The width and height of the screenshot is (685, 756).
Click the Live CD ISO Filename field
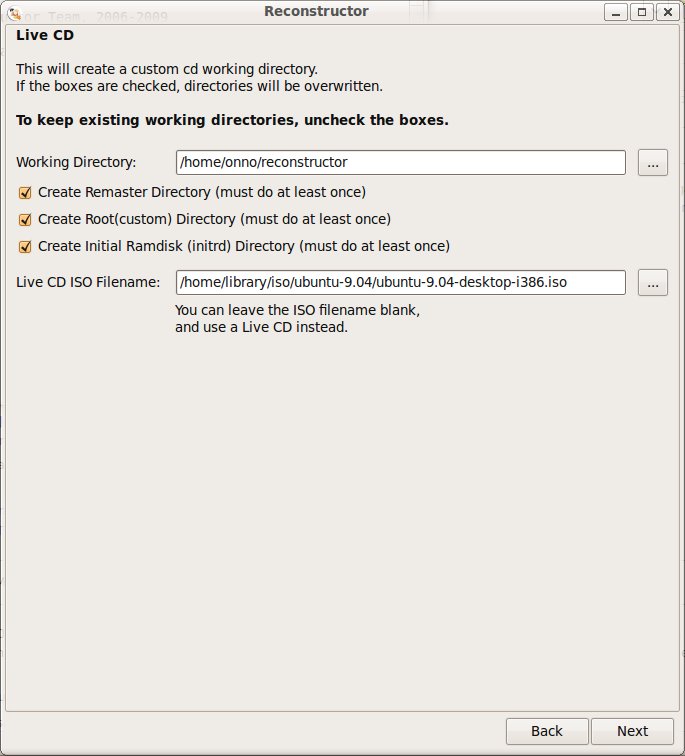pos(401,283)
